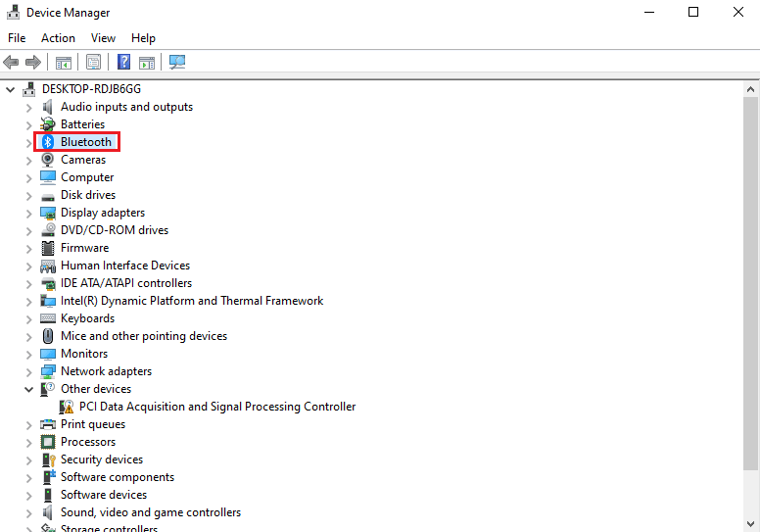Select the Cameras tree label

[x=83, y=160]
